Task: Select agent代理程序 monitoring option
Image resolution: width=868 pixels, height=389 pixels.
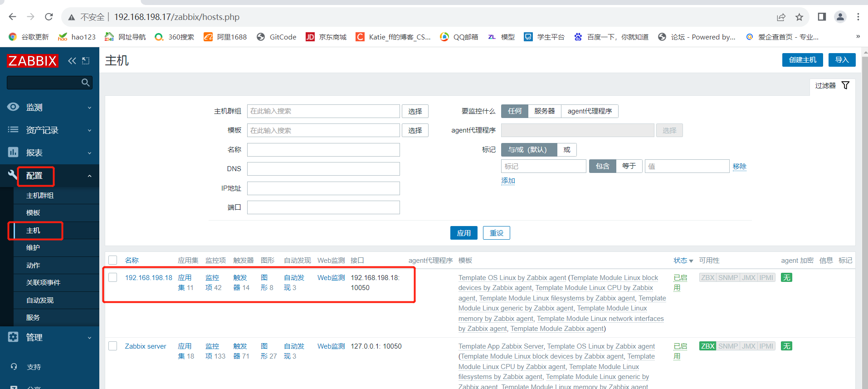Action: [590, 111]
